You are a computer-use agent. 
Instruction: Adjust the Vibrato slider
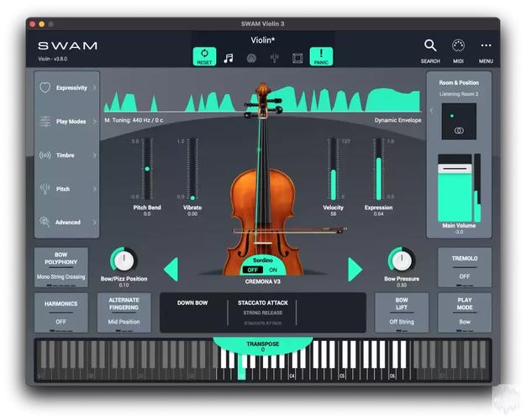coord(192,169)
